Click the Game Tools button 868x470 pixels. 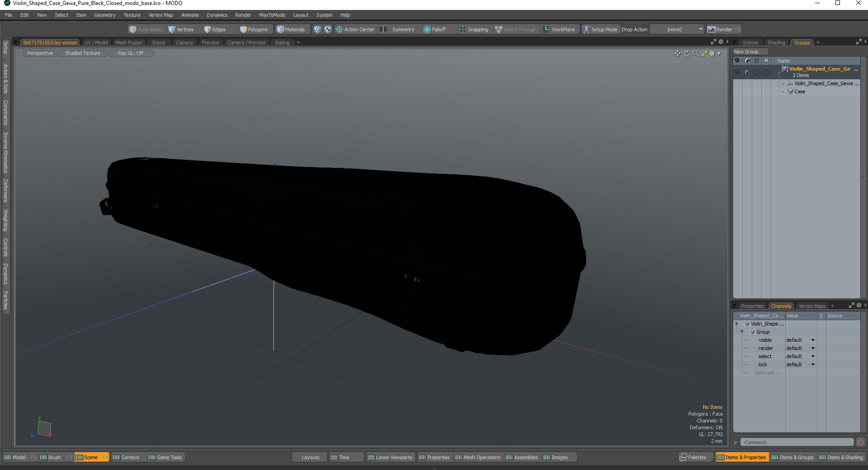click(165, 457)
